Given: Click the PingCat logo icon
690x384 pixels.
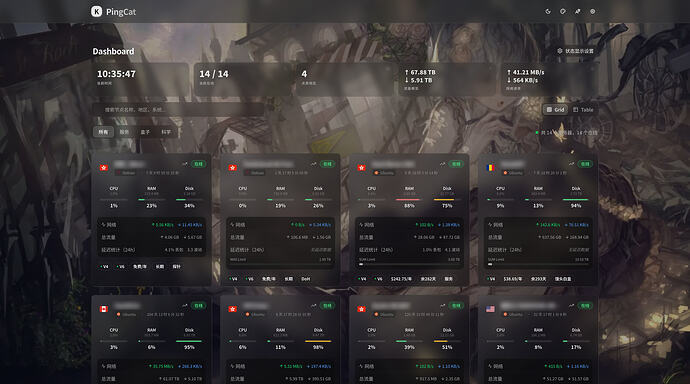Looking at the screenshot, I should point(96,11).
